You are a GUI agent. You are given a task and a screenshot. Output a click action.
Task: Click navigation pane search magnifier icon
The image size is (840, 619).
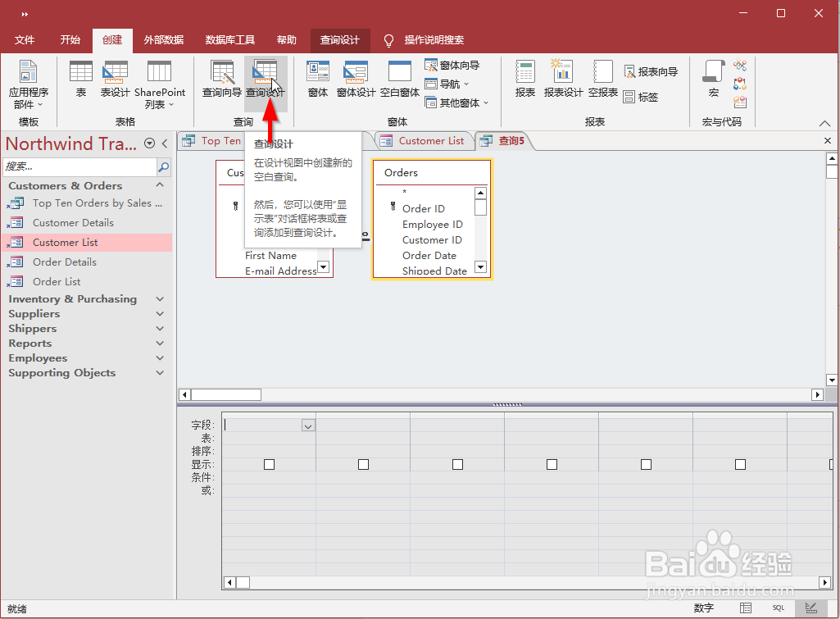(163, 166)
